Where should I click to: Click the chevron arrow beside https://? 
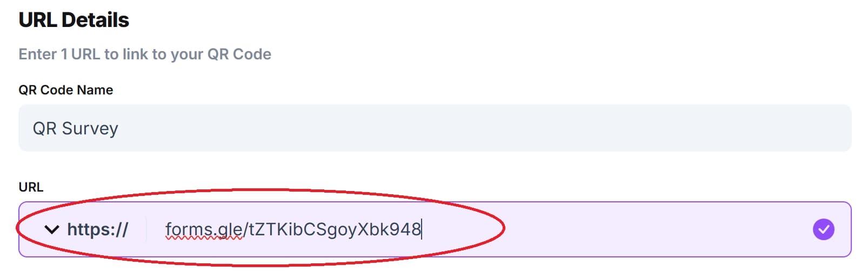point(51,230)
